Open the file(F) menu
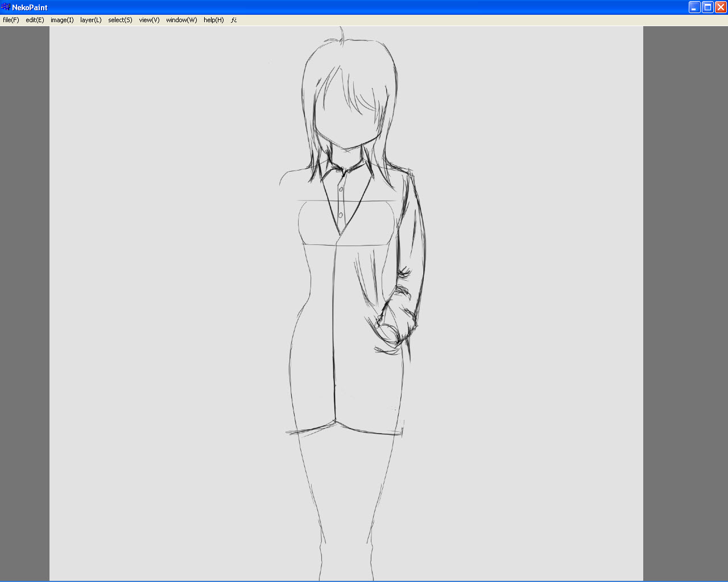This screenshot has height=582, width=728. 11,20
